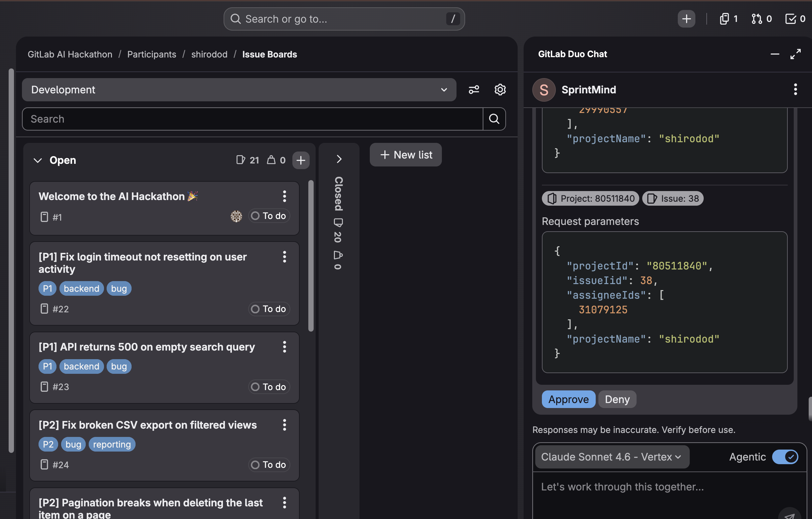
Task: Add new issue to Open list
Action: [300, 160]
